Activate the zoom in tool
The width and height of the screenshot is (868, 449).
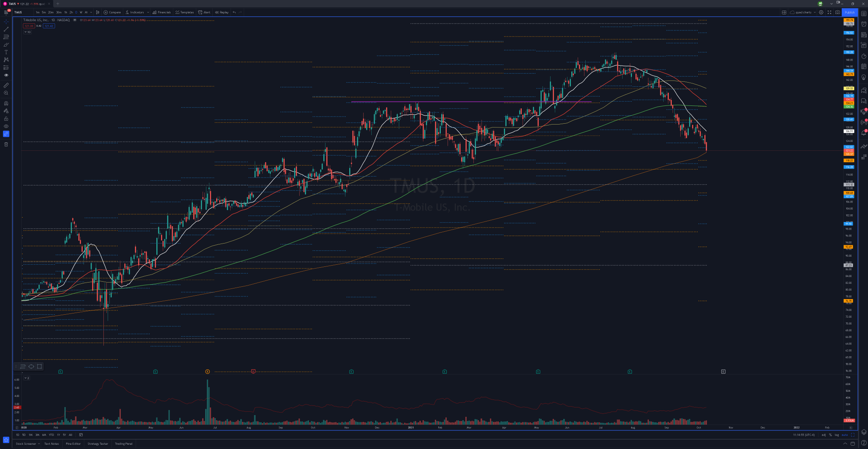coord(6,93)
